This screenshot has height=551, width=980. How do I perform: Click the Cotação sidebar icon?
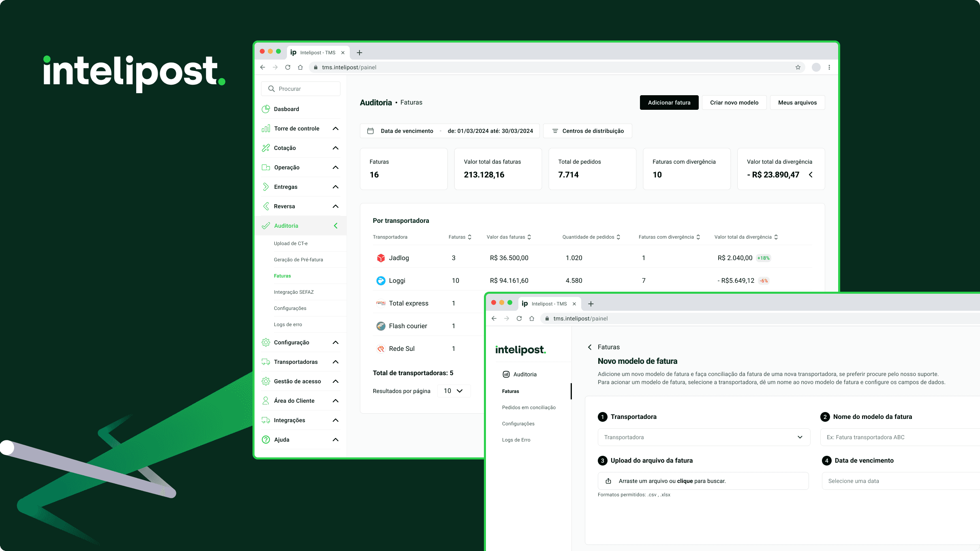266,148
